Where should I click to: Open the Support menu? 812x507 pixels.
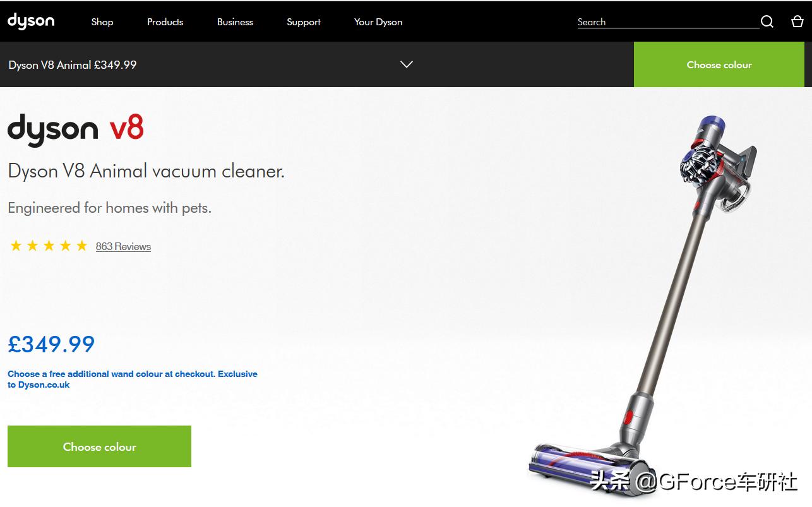[x=304, y=21]
